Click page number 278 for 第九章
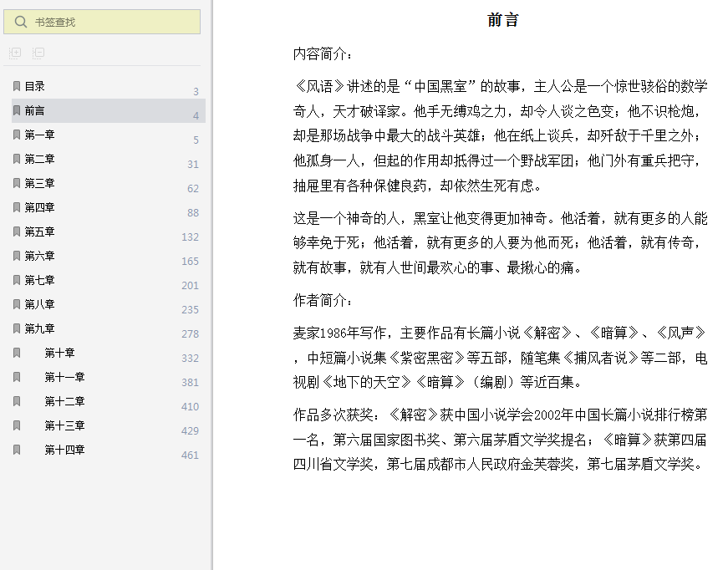 [x=191, y=333]
